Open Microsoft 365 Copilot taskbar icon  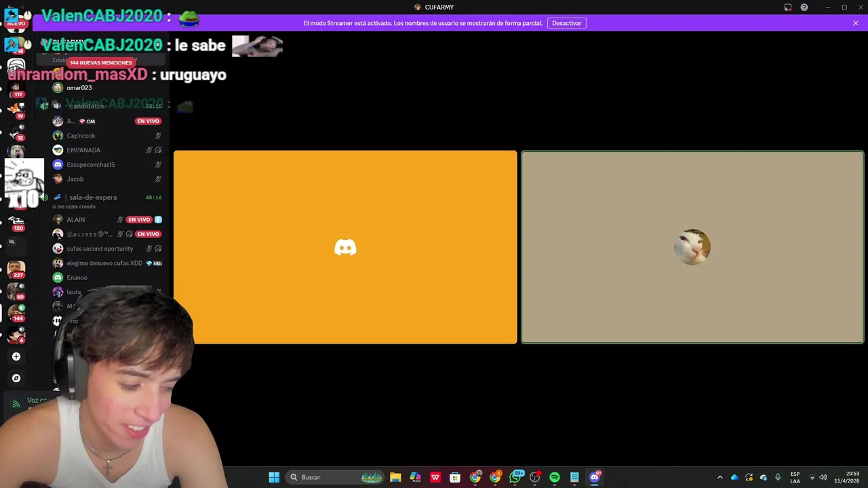pos(415,477)
